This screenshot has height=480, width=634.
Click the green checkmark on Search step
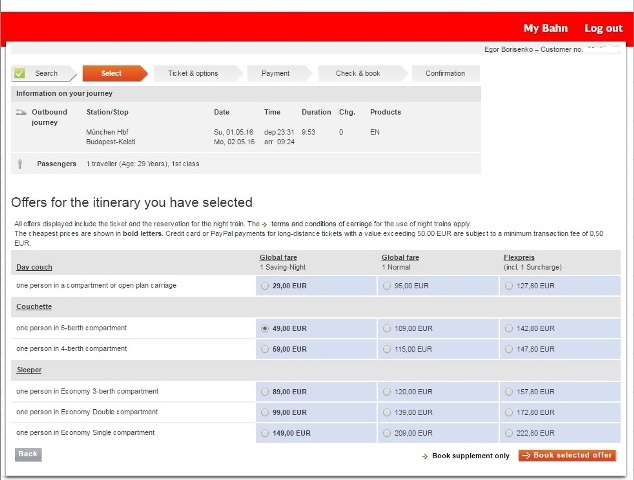click(19, 73)
